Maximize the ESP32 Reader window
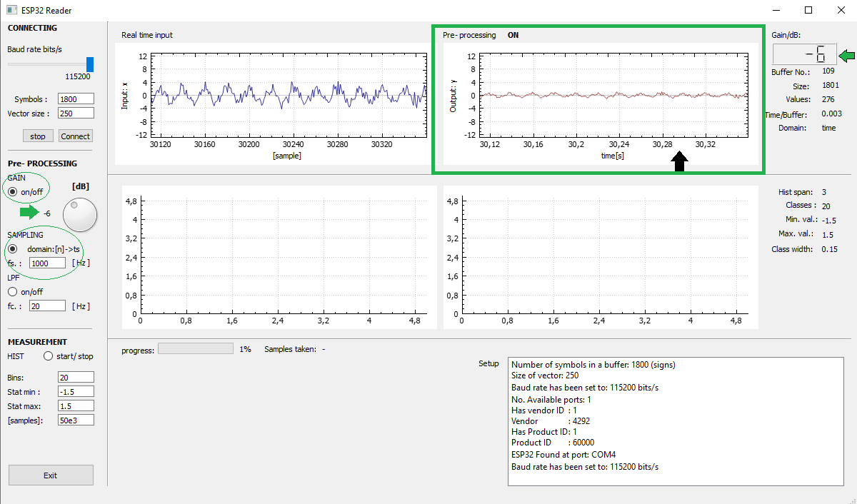Viewport: 857px width, 504px height. pyautogui.click(x=808, y=10)
